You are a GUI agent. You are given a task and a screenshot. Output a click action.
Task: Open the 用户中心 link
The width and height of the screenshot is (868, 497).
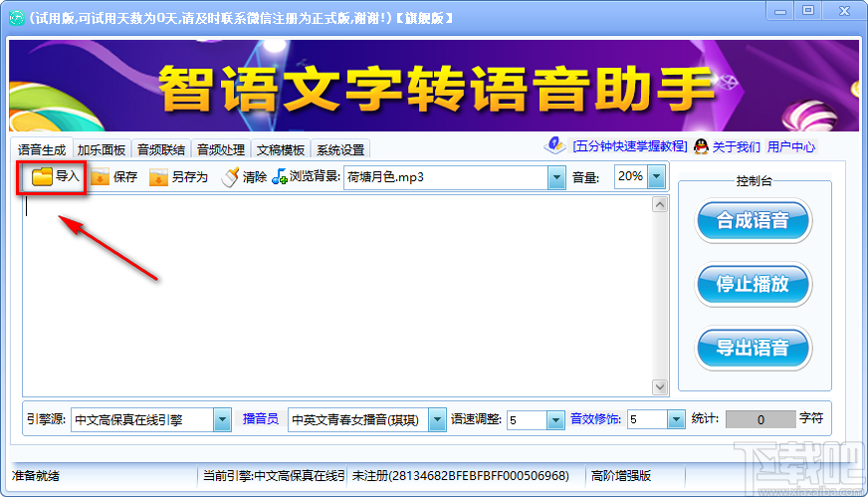[x=791, y=146]
